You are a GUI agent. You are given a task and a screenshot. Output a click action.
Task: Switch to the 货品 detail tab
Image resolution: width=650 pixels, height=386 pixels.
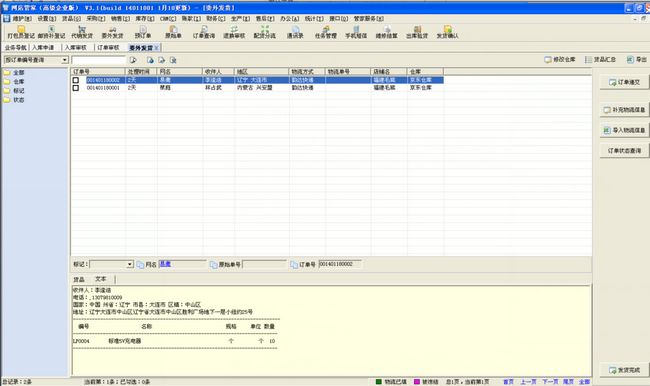pos(79,279)
